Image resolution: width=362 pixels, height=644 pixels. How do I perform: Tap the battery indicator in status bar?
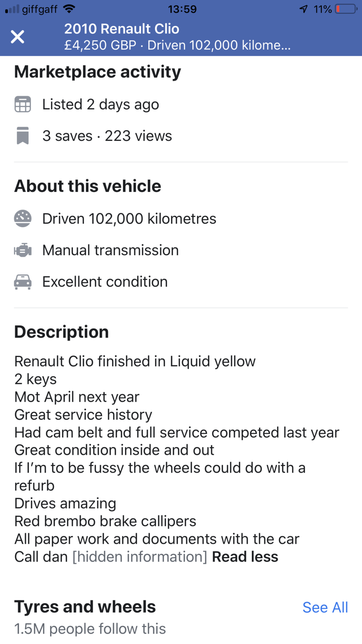346,9
